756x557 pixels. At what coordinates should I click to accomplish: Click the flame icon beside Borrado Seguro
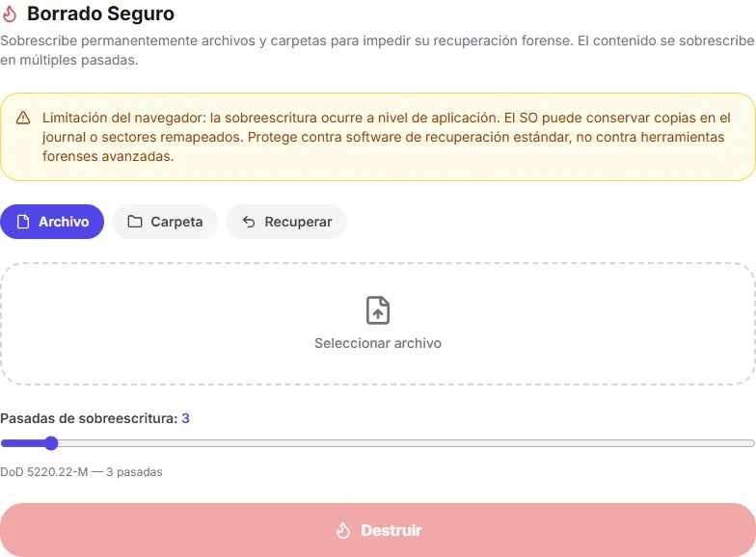tap(10, 13)
